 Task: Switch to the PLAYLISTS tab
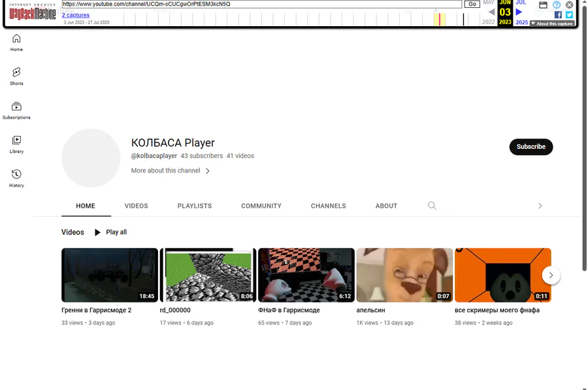point(195,206)
